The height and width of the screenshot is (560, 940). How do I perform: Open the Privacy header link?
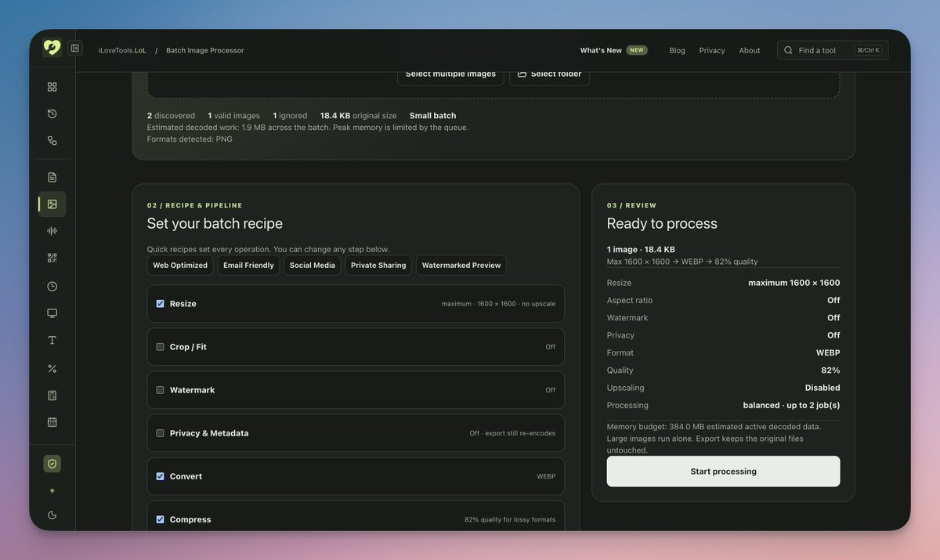[x=712, y=50]
